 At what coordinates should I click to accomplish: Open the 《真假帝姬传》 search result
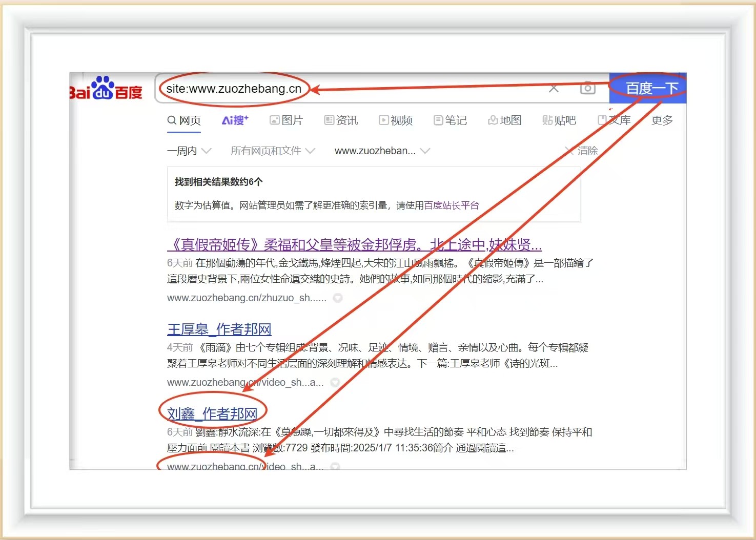coord(354,245)
